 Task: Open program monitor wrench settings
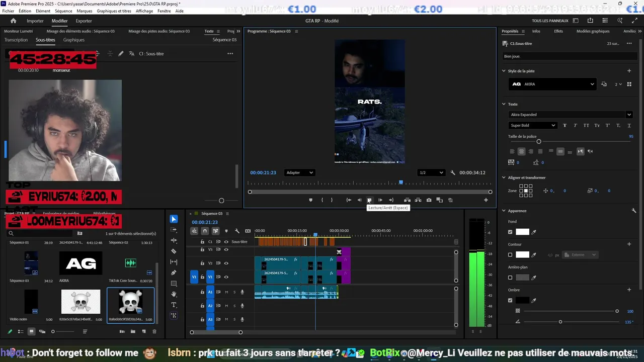tap(452, 172)
